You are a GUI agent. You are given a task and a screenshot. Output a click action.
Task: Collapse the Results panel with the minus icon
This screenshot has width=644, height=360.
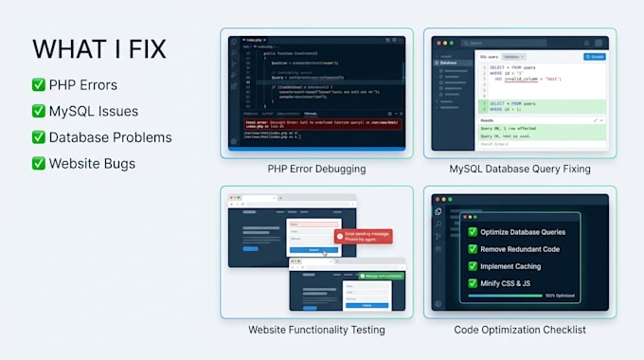tap(601, 120)
